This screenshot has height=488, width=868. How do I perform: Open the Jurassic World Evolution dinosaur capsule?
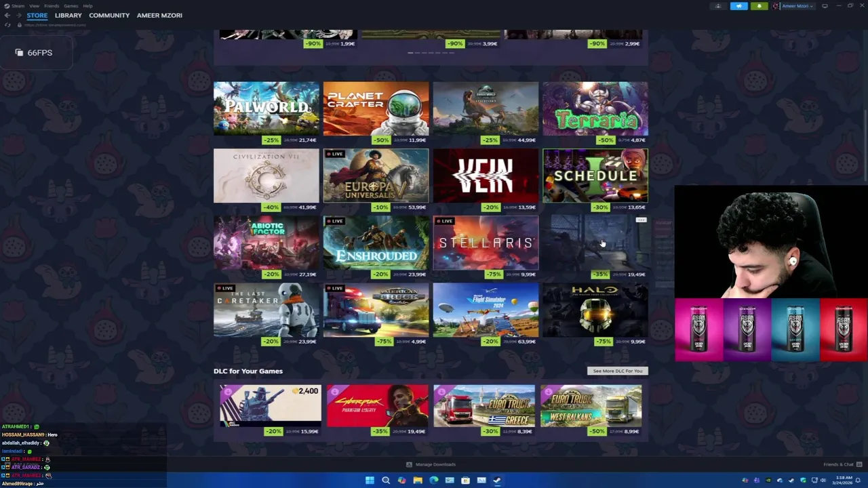(486, 108)
